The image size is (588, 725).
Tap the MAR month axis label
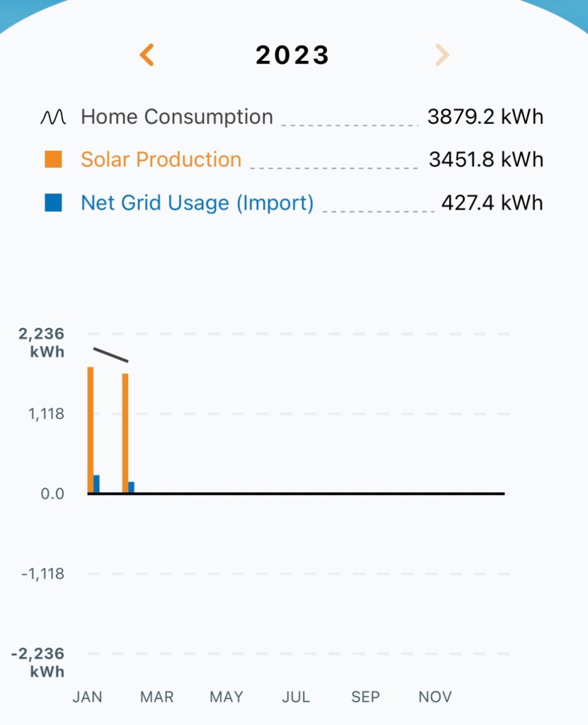[x=157, y=697]
